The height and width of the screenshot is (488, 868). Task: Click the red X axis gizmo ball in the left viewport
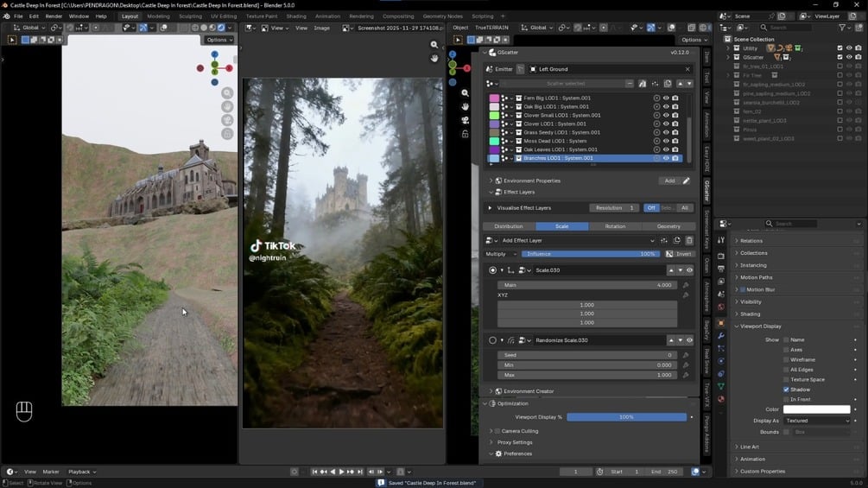coord(229,68)
